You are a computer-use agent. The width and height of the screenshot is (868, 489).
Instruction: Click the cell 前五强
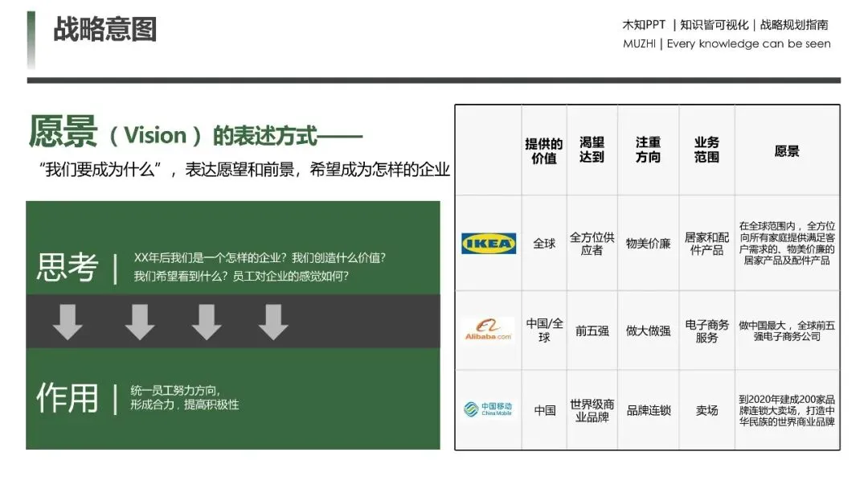click(592, 331)
